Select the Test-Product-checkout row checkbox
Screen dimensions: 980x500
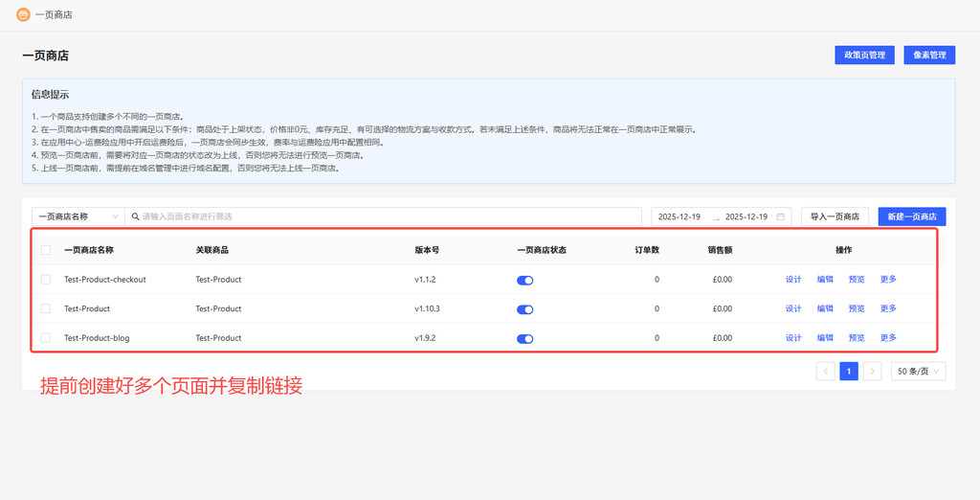coord(46,280)
